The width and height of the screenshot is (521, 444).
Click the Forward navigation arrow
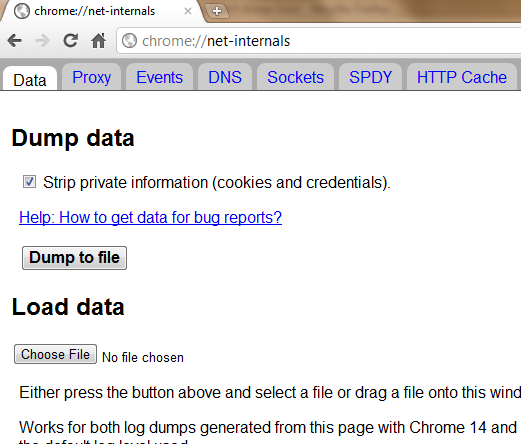coord(42,41)
